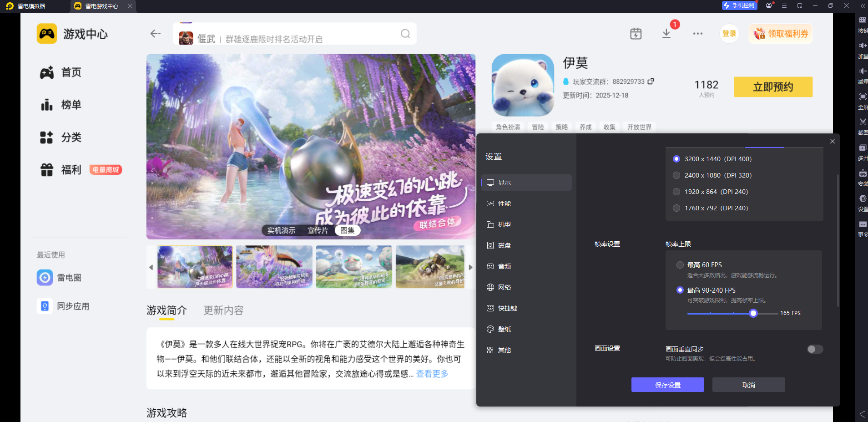Open 雷电圈 from recently used
Screen dimensions: 868x422
tap(59, 278)
